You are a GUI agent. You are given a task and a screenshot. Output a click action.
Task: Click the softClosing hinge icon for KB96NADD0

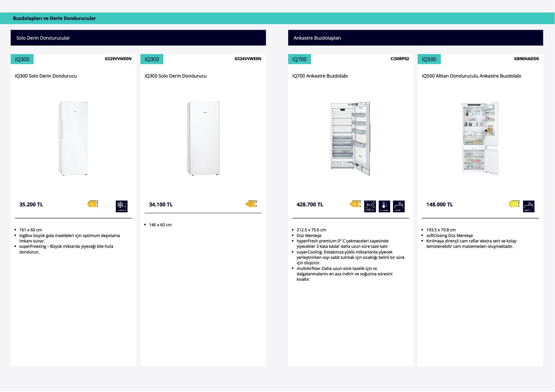[529, 206]
